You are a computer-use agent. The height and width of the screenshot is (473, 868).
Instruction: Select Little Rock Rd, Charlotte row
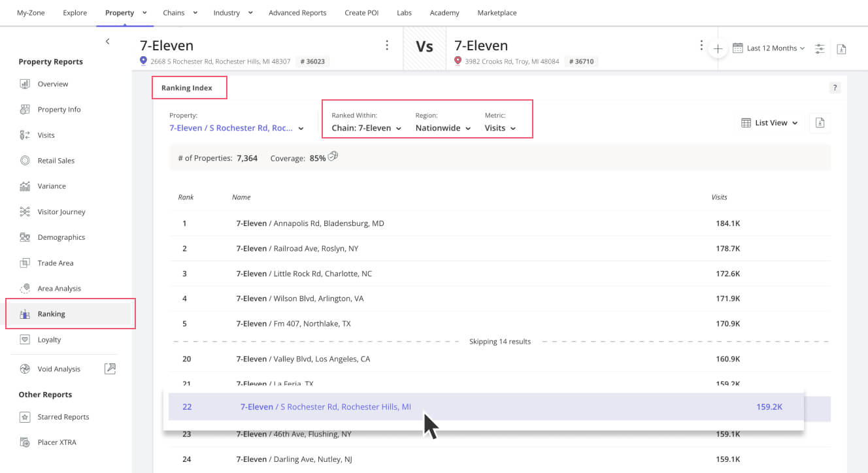pyautogui.click(x=500, y=274)
